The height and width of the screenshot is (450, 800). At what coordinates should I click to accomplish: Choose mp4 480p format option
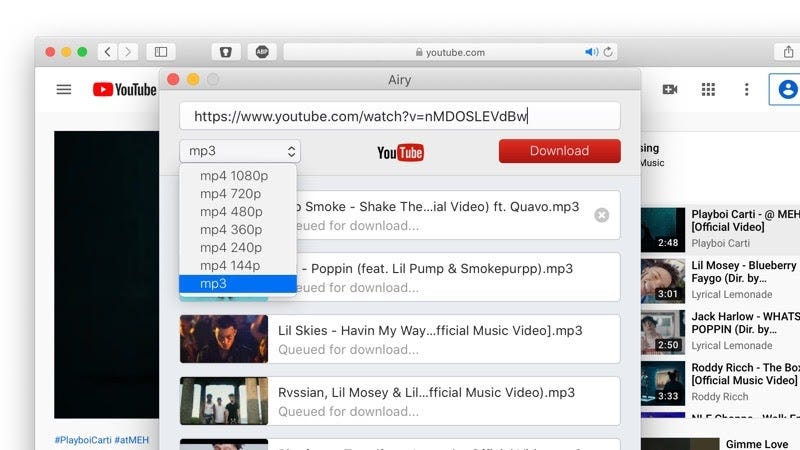click(238, 211)
